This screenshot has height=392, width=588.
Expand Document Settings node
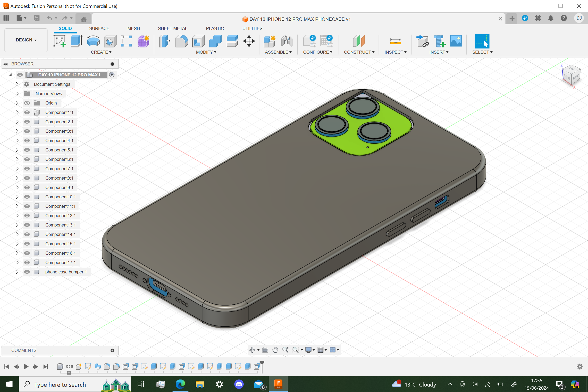pyautogui.click(x=17, y=84)
